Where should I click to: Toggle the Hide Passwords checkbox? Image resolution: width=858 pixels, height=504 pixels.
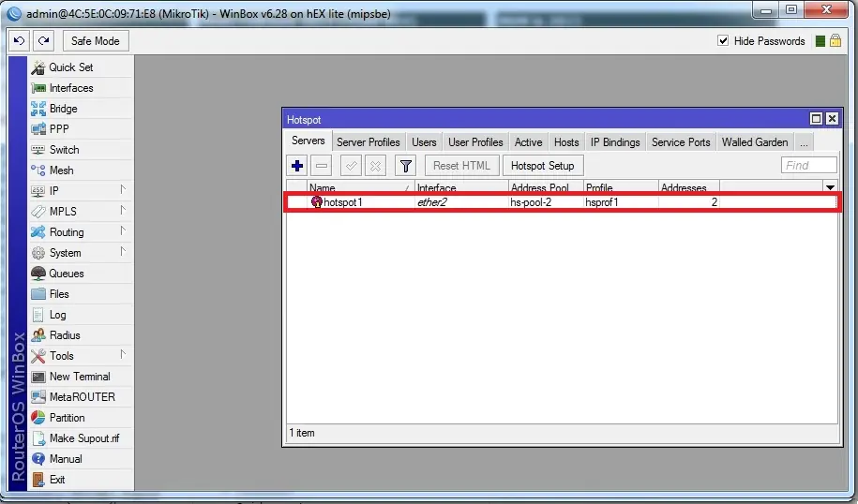coord(723,40)
